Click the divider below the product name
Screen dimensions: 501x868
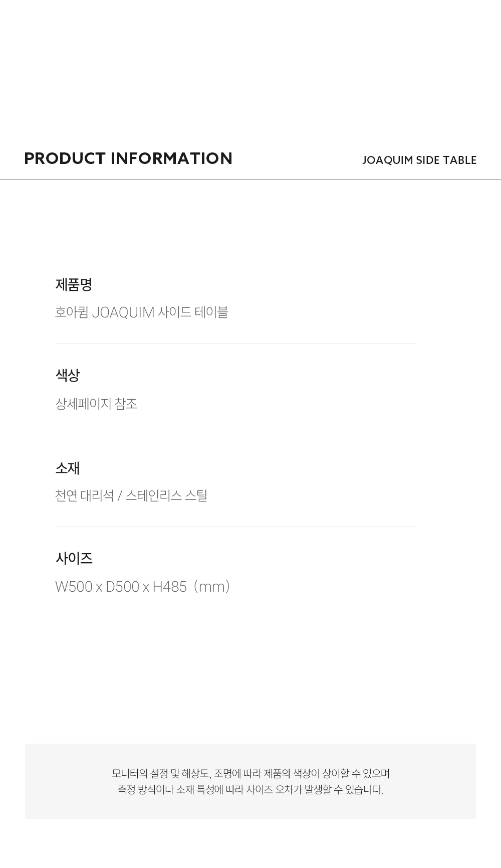[236, 343]
